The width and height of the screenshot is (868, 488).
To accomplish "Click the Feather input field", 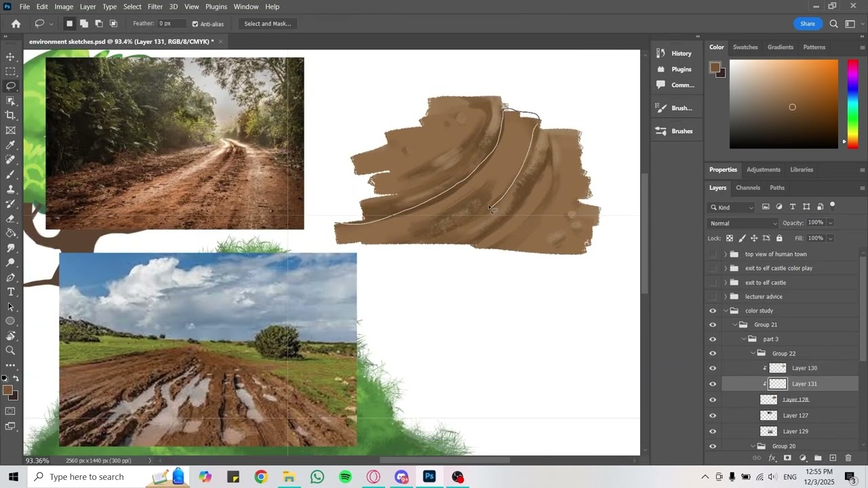I will click(x=172, y=24).
